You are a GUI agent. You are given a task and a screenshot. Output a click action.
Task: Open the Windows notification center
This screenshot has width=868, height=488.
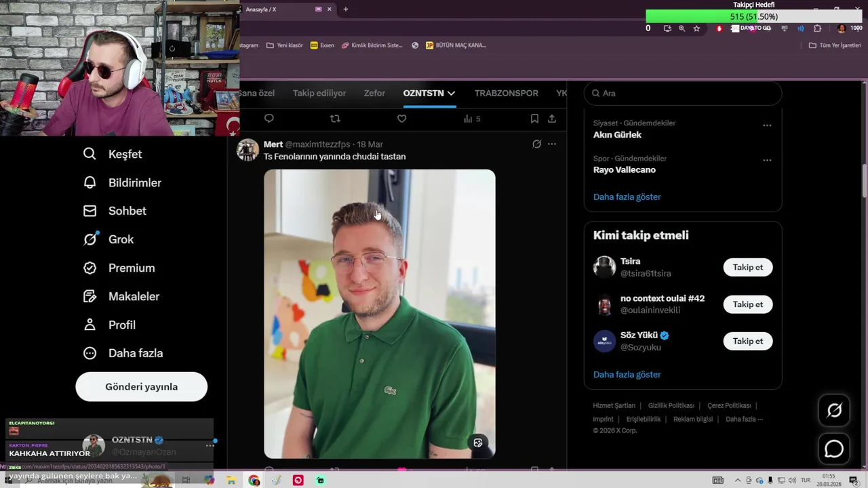pyautogui.click(x=854, y=481)
